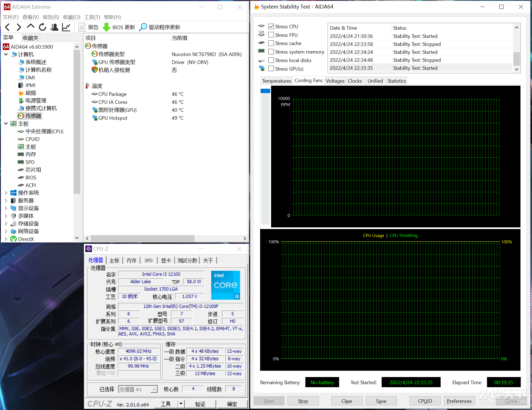The width and height of the screenshot is (532, 410).
Task: Expand the 操作系统 tree node
Action: 6,193
